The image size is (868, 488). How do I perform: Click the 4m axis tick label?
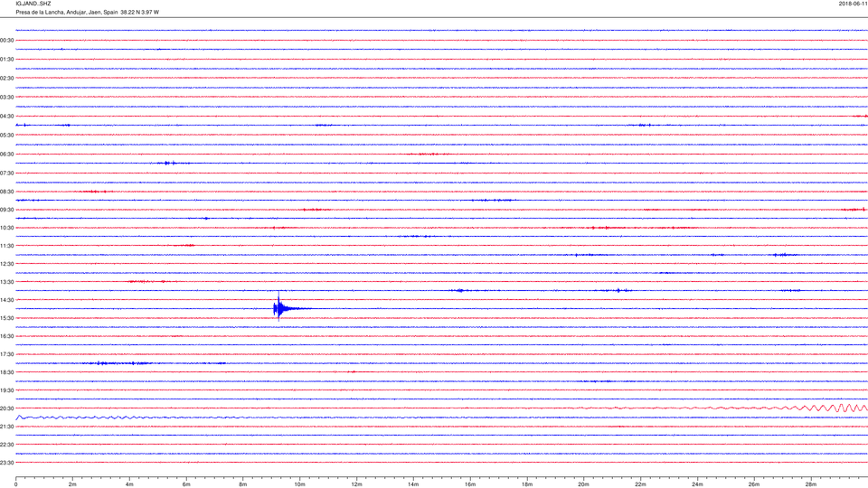pyautogui.click(x=129, y=484)
